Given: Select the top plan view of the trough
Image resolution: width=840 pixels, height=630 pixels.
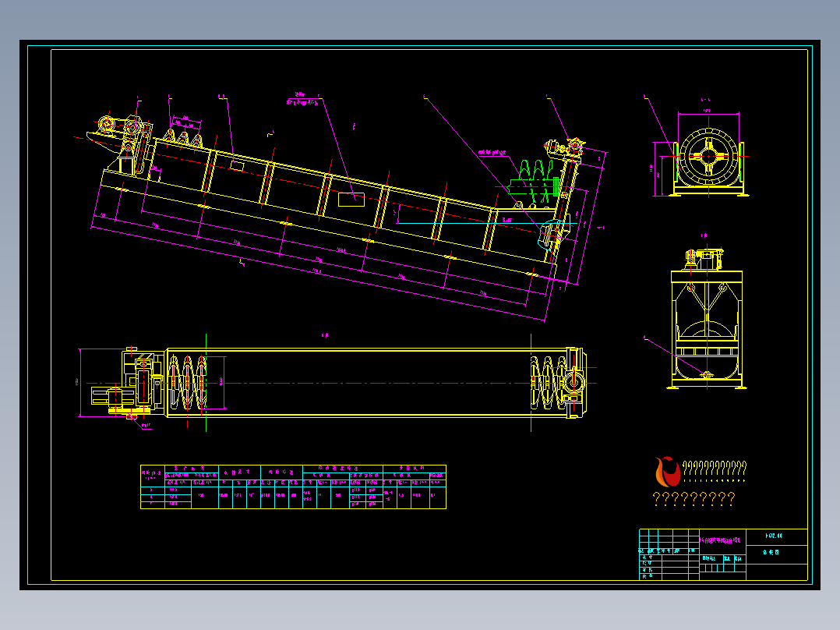Looking at the screenshot, I should coord(337,382).
